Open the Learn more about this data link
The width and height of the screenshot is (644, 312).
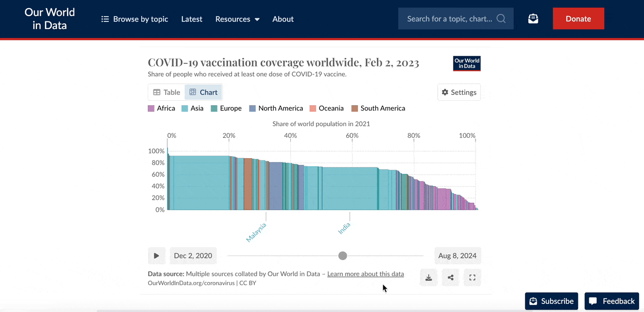pyautogui.click(x=365, y=273)
